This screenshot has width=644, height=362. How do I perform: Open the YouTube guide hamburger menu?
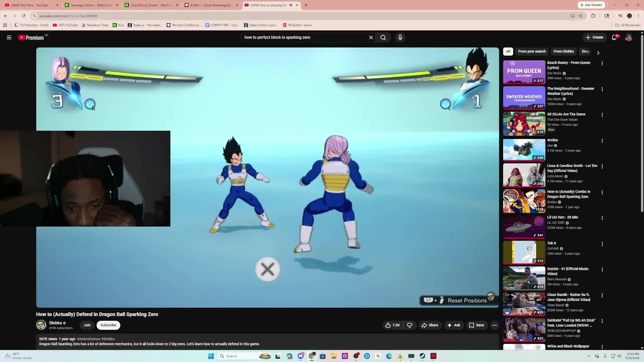tap(9, 37)
